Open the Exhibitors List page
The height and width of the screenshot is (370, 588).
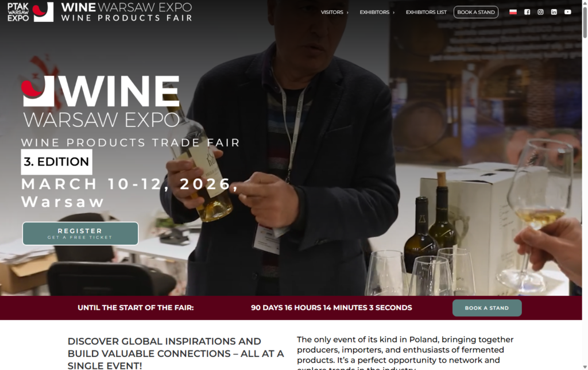pos(426,12)
